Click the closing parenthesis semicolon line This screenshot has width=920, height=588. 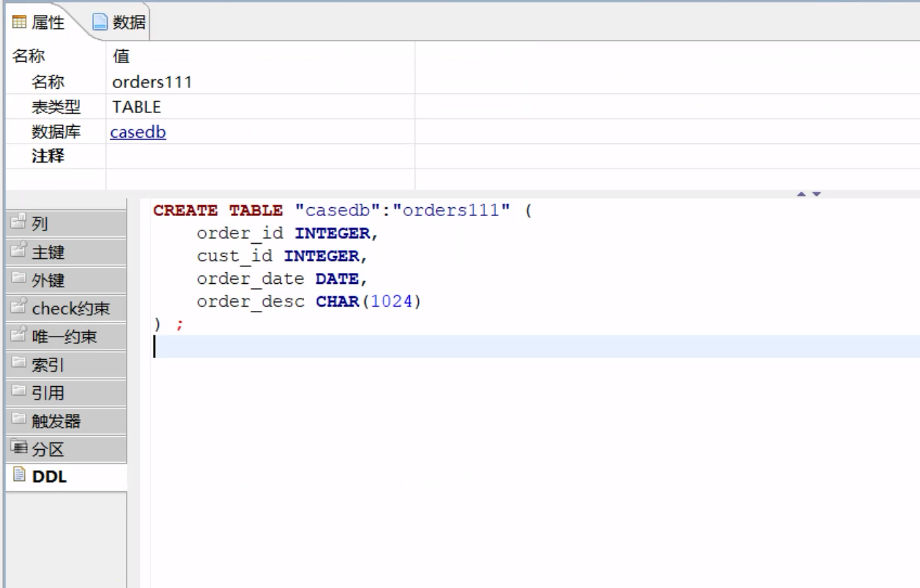168,324
